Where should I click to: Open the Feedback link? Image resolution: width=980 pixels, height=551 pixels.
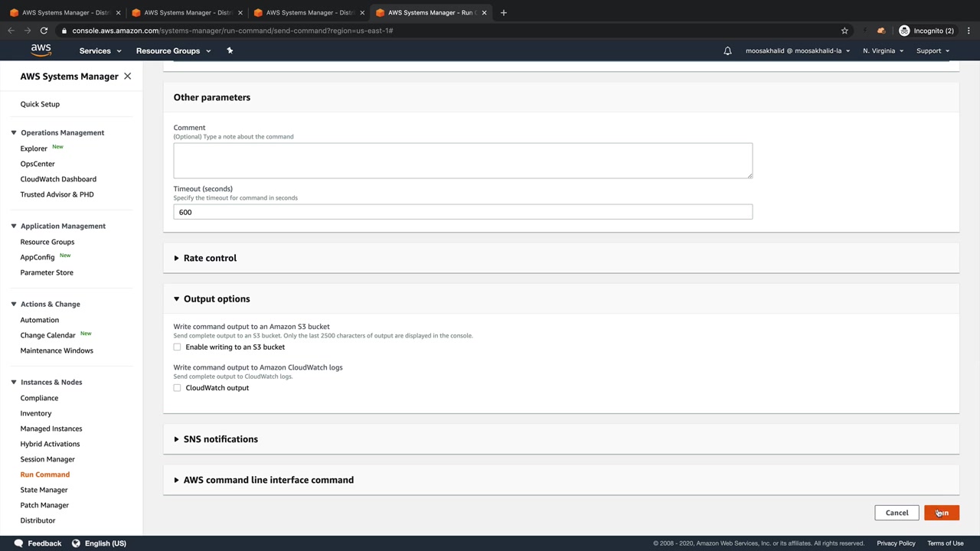coord(44,543)
